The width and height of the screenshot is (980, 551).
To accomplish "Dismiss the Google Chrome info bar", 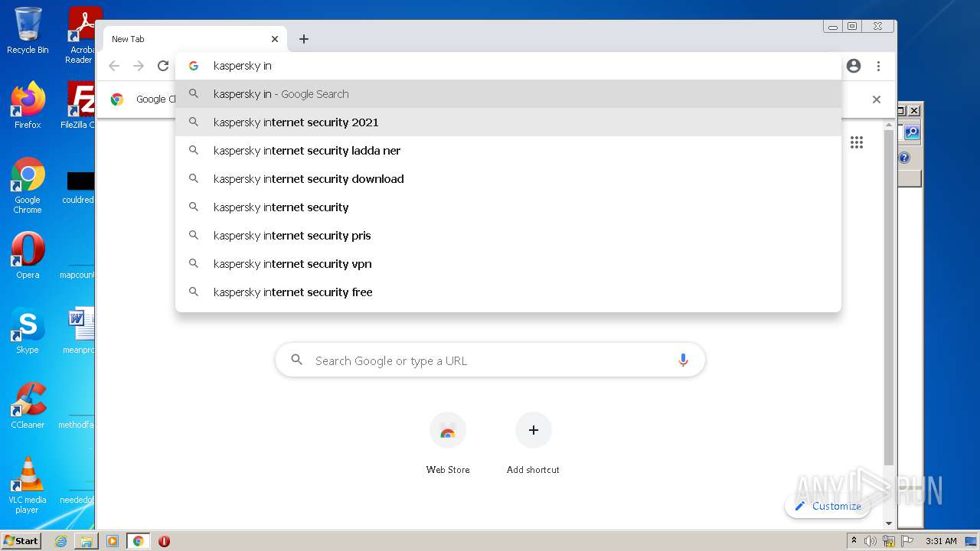I will pyautogui.click(x=877, y=99).
